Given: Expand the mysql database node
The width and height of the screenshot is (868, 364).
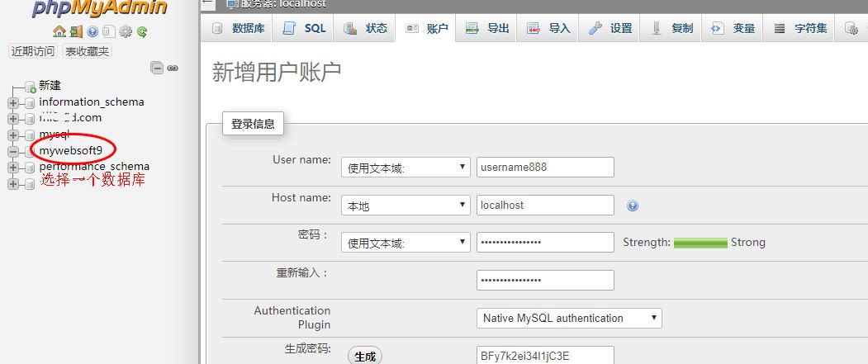Looking at the screenshot, I should click(13, 135).
